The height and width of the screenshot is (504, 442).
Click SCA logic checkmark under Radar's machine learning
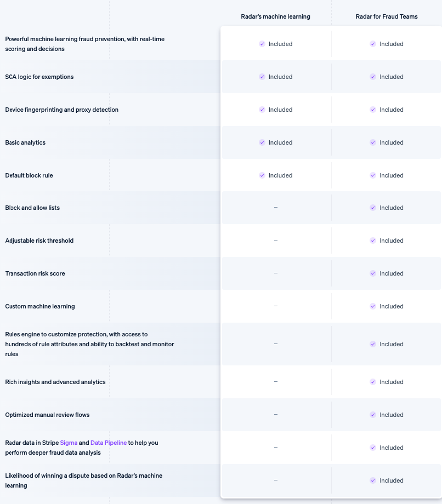262,77
